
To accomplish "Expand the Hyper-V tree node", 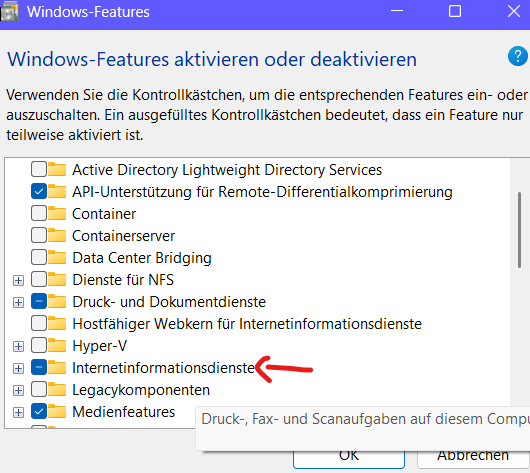I will tap(18, 346).
